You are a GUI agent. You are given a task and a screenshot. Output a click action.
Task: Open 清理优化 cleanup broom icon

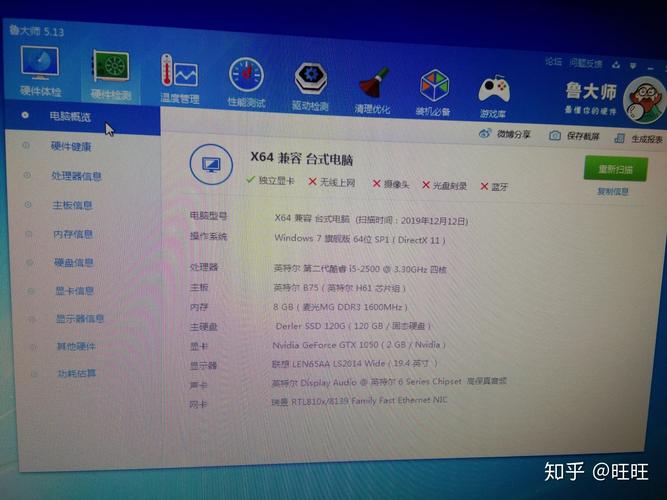pos(373,91)
